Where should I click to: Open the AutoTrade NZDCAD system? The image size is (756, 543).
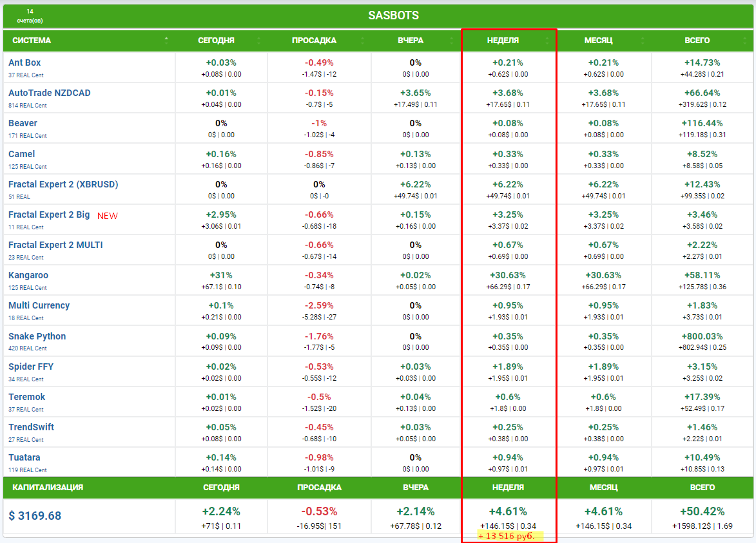[x=50, y=93]
